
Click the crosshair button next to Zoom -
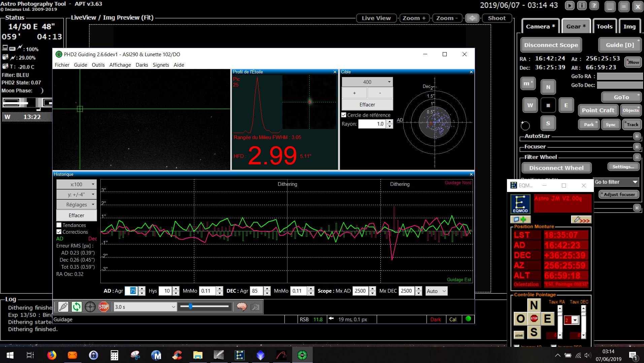[x=472, y=18]
